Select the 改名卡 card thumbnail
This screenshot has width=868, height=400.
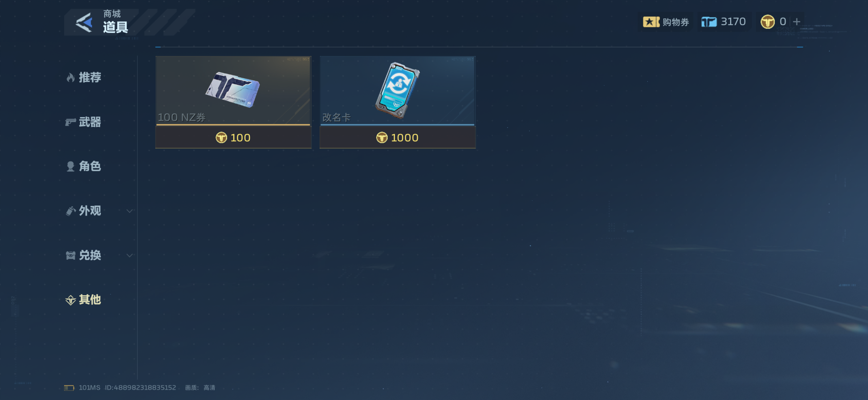(x=397, y=91)
